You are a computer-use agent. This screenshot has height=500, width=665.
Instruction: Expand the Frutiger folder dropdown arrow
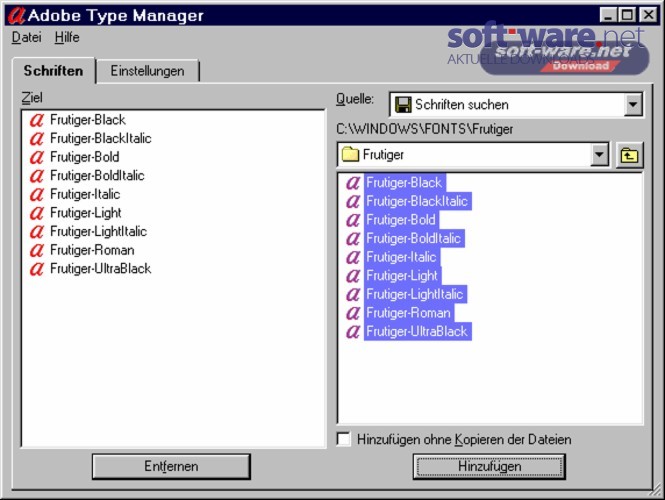(599, 155)
